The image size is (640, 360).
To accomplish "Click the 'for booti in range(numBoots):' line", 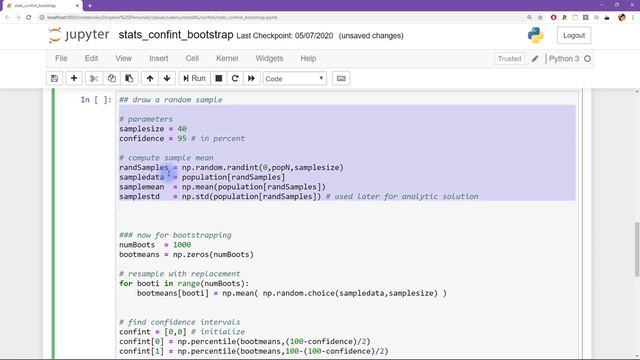I will (x=184, y=283).
